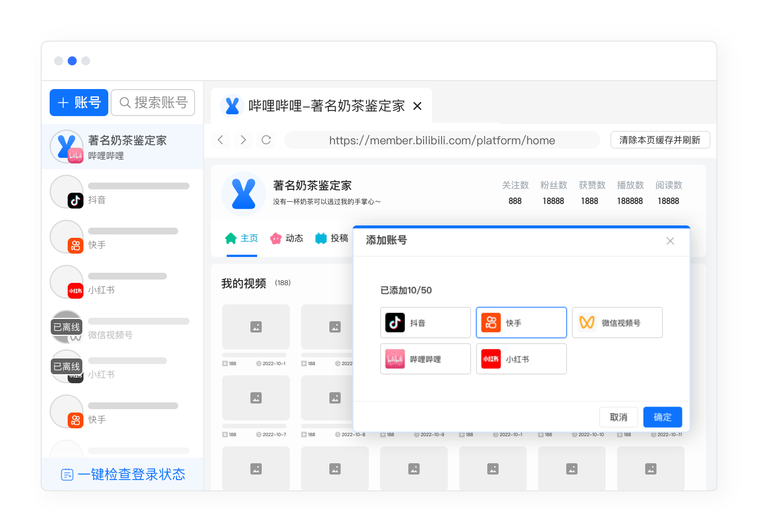Select the offline 微信视频号 account
Viewport: 758px width, 532px height.
122,327
